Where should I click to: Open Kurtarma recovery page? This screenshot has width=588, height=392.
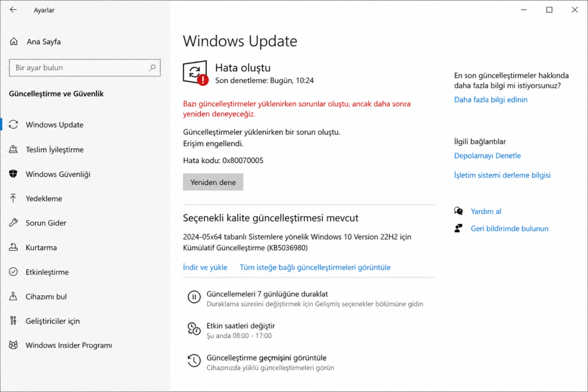(x=41, y=247)
